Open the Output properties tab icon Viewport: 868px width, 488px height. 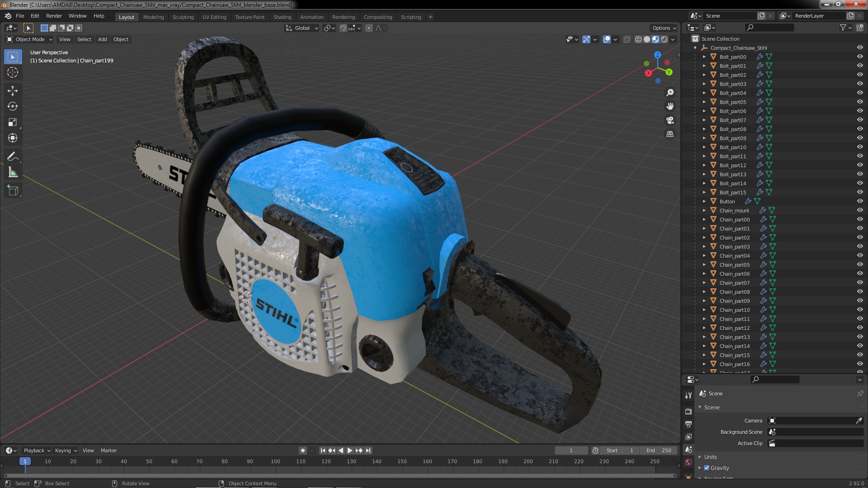[x=689, y=424]
